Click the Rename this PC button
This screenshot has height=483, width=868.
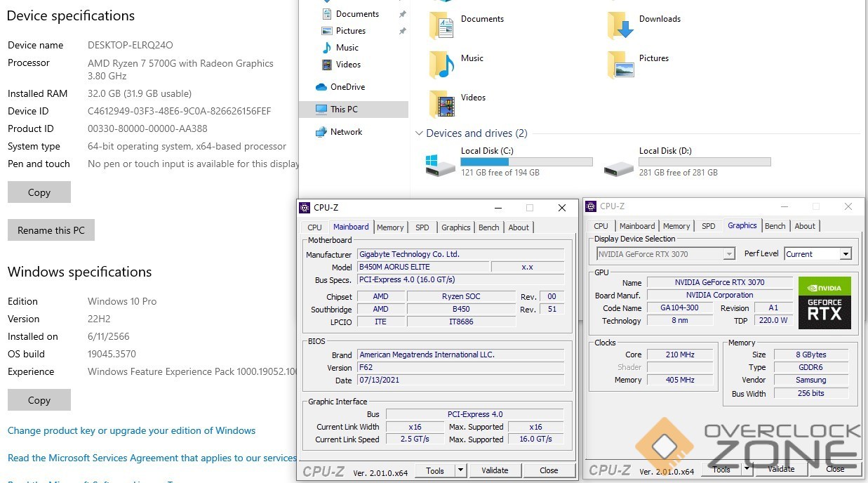tap(51, 230)
